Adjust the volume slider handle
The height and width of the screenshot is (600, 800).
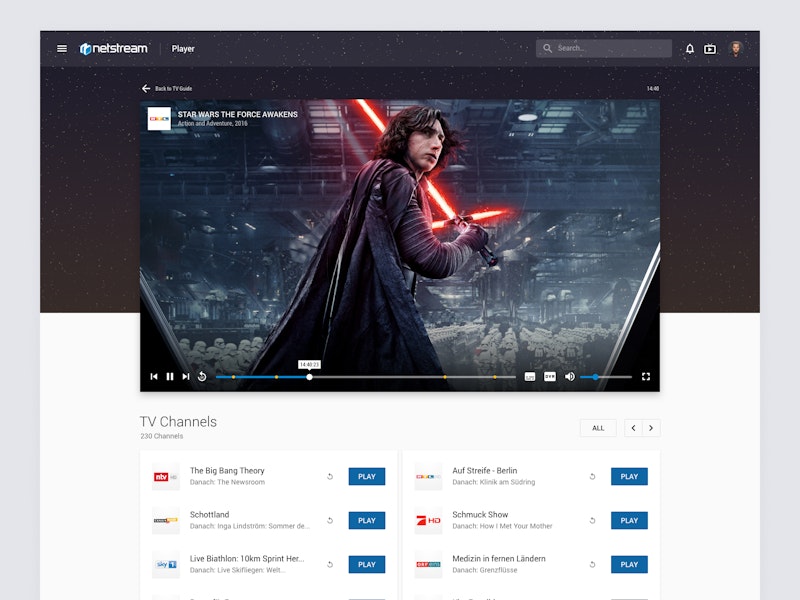point(595,377)
